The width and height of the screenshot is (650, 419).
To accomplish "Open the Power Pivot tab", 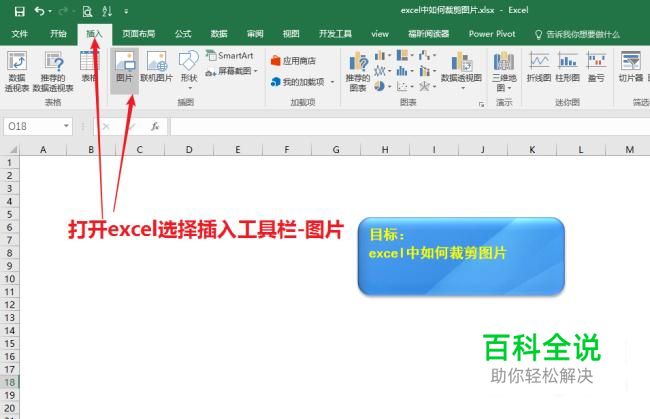I will (x=492, y=34).
